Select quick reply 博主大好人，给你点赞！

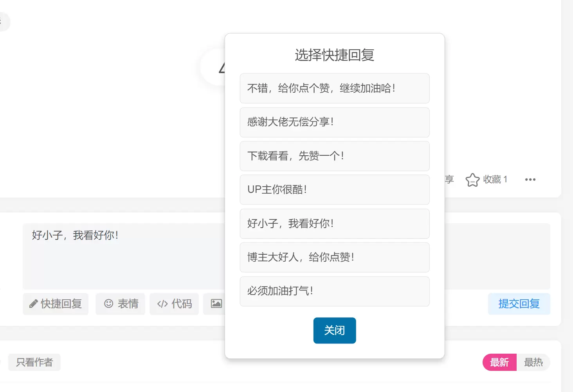(335, 257)
